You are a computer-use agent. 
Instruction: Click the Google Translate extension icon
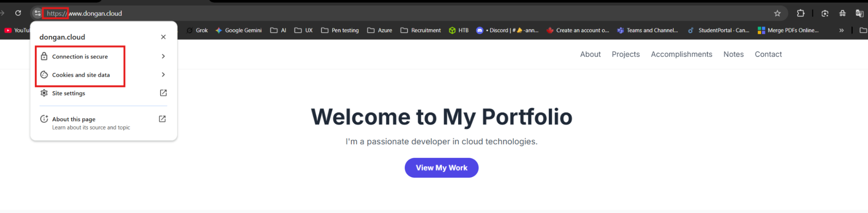859,13
